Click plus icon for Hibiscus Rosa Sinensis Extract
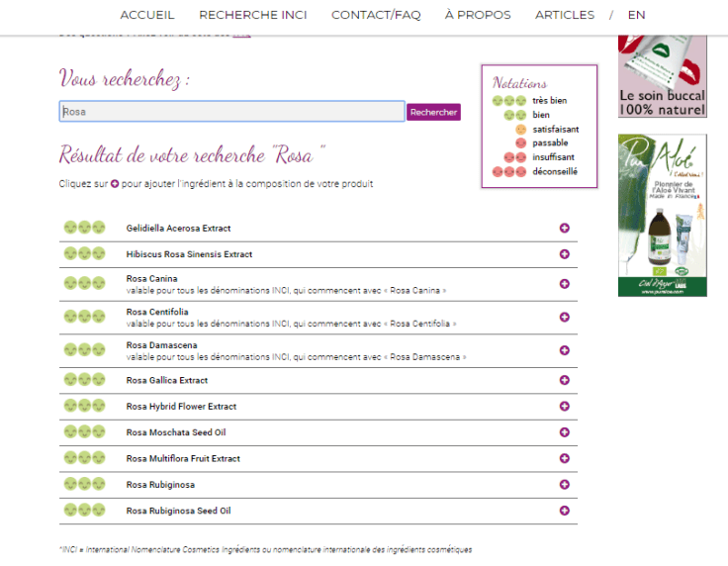The image size is (728, 566). tap(565, 254)
